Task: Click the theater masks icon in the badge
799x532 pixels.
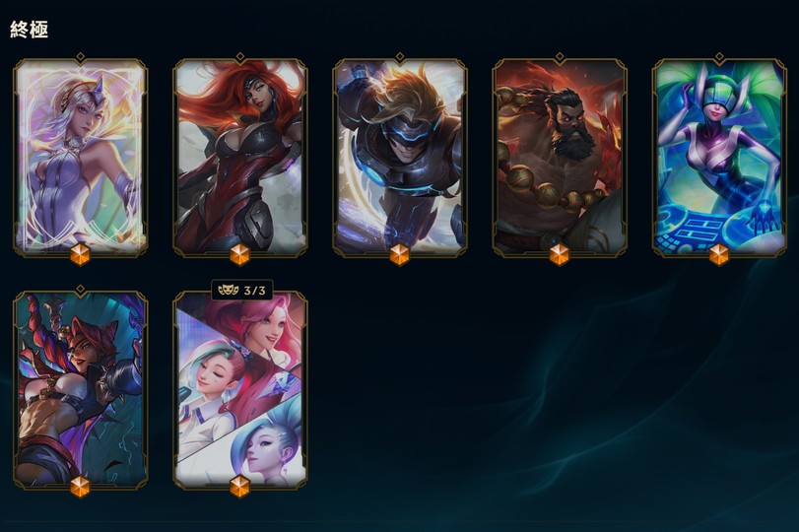Action: point(228,291)
